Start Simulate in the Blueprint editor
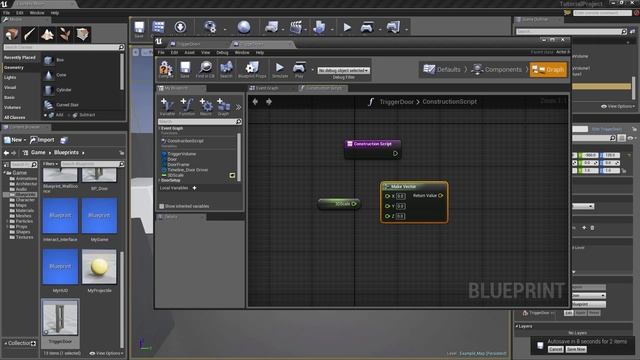 (280, 69)
